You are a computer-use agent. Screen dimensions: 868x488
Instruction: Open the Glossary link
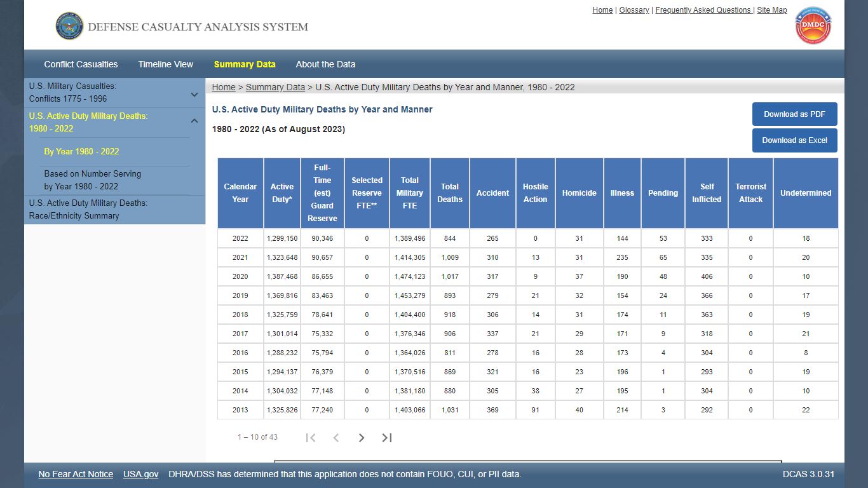point(634,10)
